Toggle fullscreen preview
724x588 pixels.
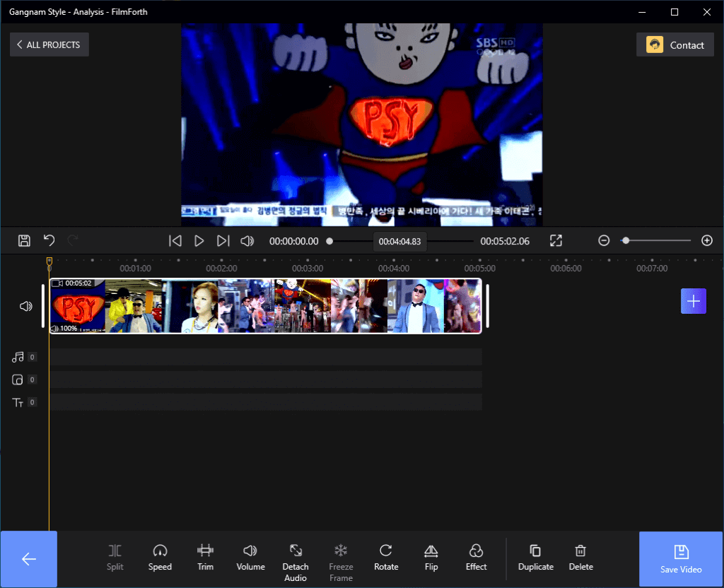[556, 240]
